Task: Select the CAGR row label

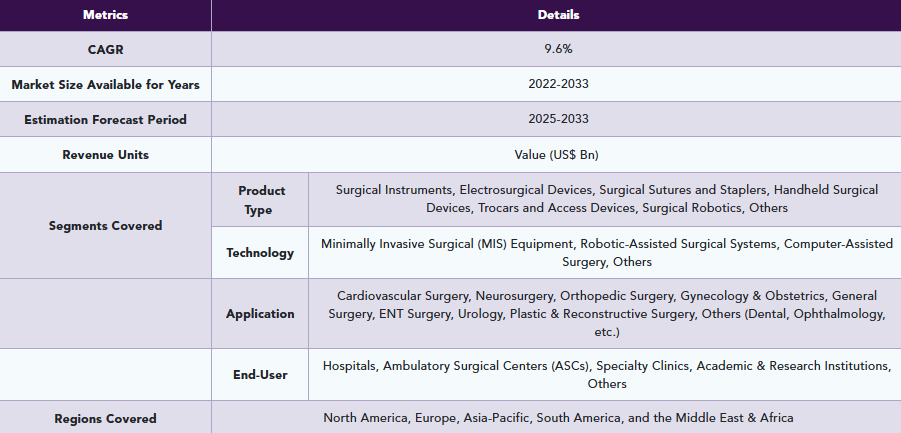Action: point(105,49)
